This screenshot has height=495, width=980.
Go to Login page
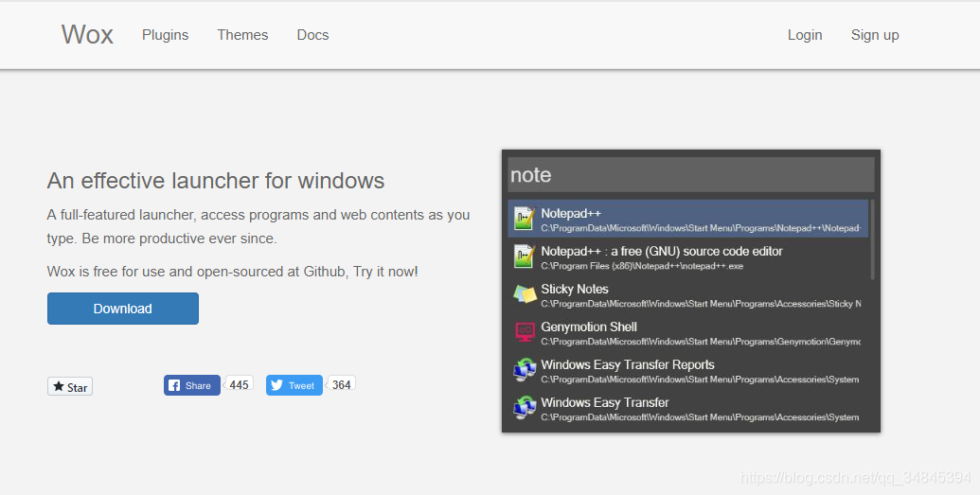[805, 35]
